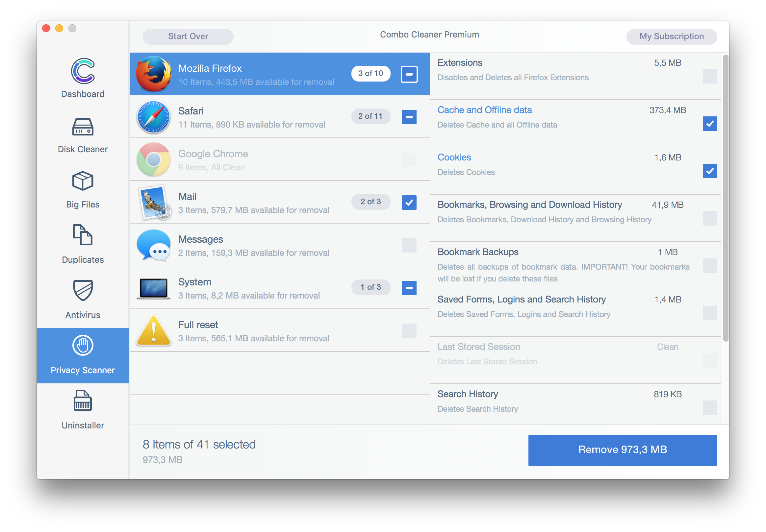The image size is (766, 532).
Task: Click the Mozilla Firefox app icon
Action: tap(153, 74)
